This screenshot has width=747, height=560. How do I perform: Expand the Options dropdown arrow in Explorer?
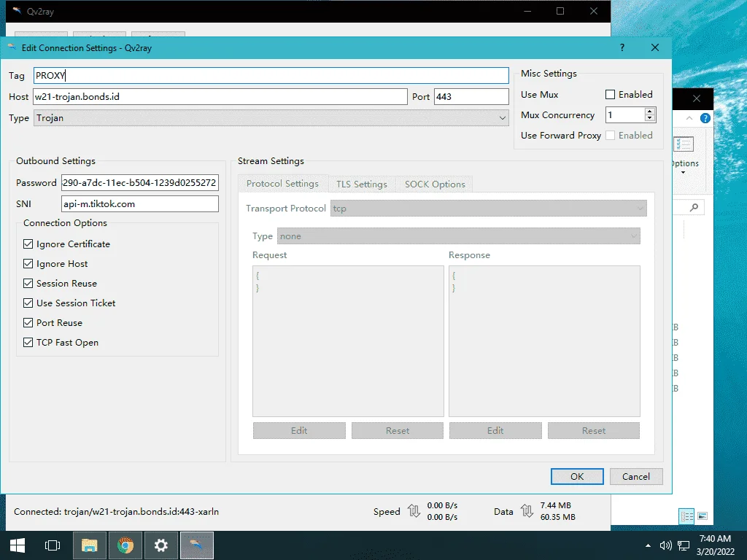(x=683, y=173)
